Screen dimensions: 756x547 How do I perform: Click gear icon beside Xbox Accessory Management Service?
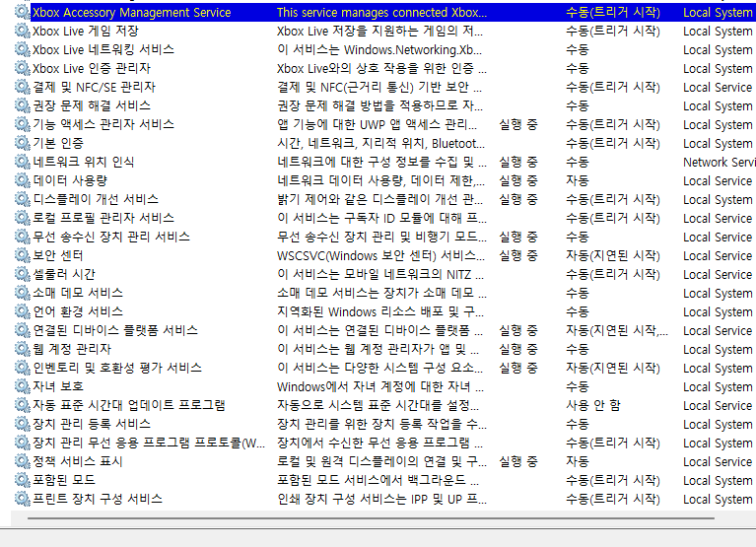click(x=23, y=12)
